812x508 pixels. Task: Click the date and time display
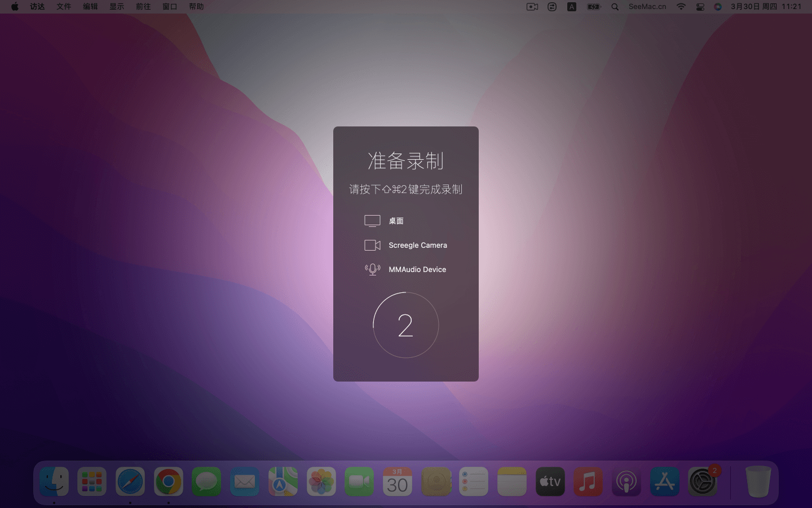click(x=766, y=7)
